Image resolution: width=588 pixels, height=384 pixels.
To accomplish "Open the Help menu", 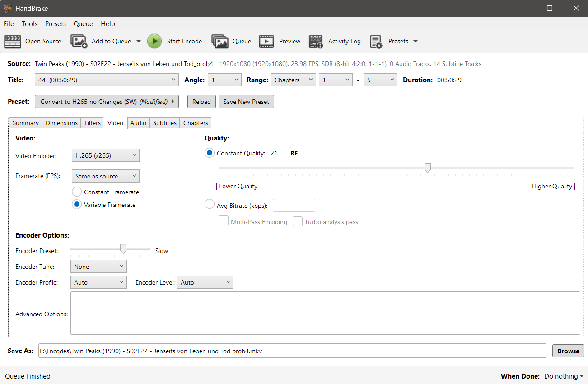I will click(x=108, y=24).
